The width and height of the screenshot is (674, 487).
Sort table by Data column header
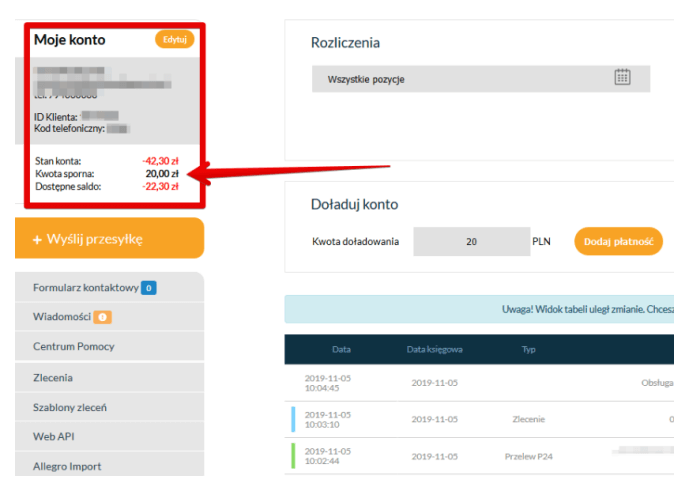pos(342,350)
